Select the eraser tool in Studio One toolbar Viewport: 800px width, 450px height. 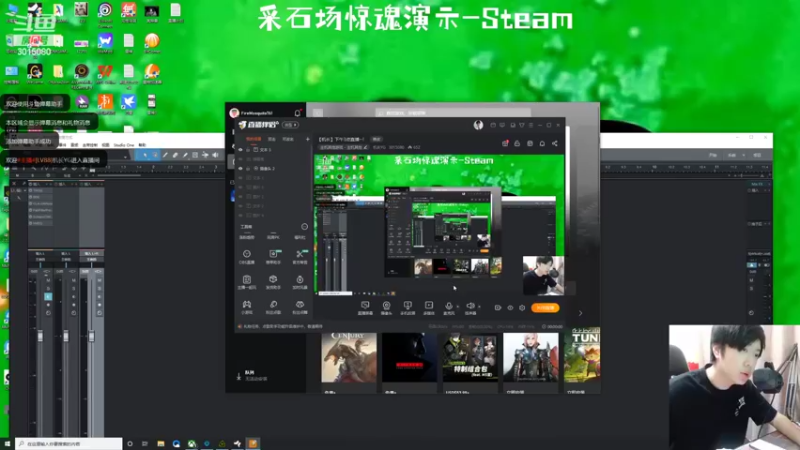click(175, 155)
